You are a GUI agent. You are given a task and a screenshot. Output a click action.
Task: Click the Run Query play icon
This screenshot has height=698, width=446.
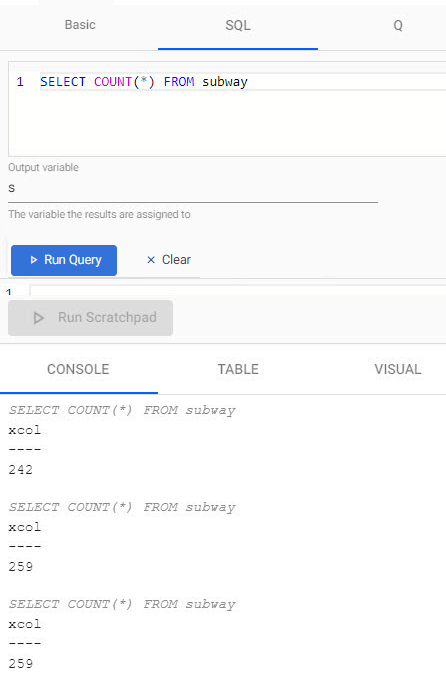(34, 260)
